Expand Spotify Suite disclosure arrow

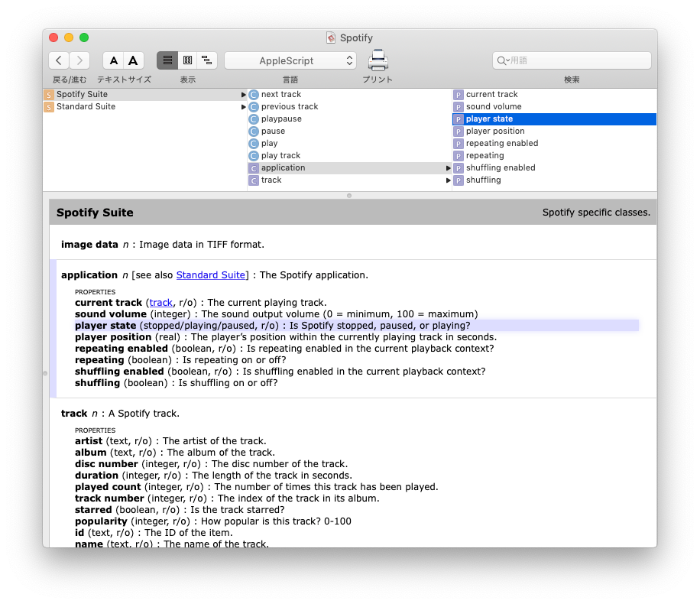click(243, 95)
